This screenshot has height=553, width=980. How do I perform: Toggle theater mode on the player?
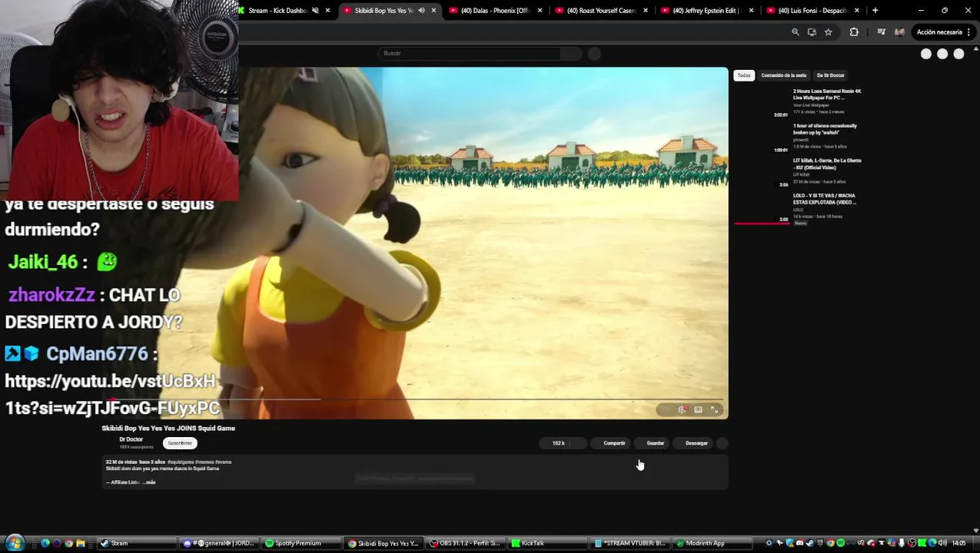[698, 409]
